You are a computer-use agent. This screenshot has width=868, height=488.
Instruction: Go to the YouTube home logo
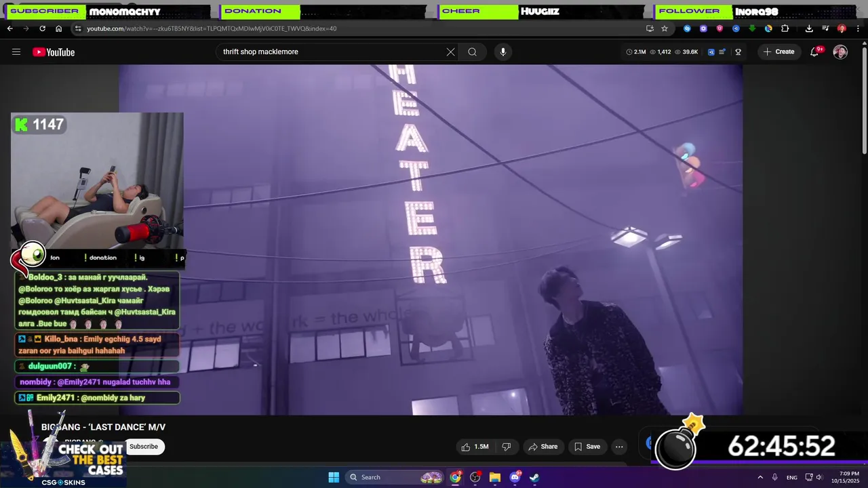pyautogui.click(x=54, y=52)
